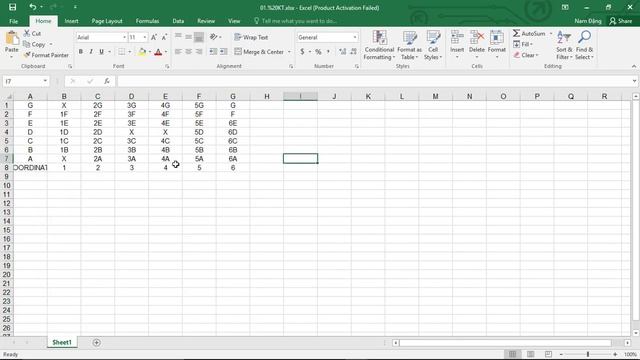Open the font size dropdown
This screenshot has width=640, height=360.
(x=144, y=38)
